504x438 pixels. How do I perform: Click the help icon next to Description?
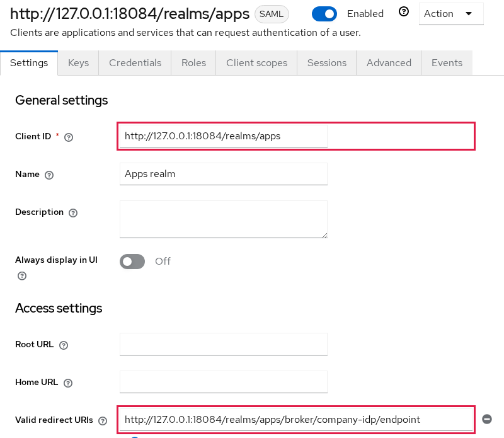coord(73,213)
